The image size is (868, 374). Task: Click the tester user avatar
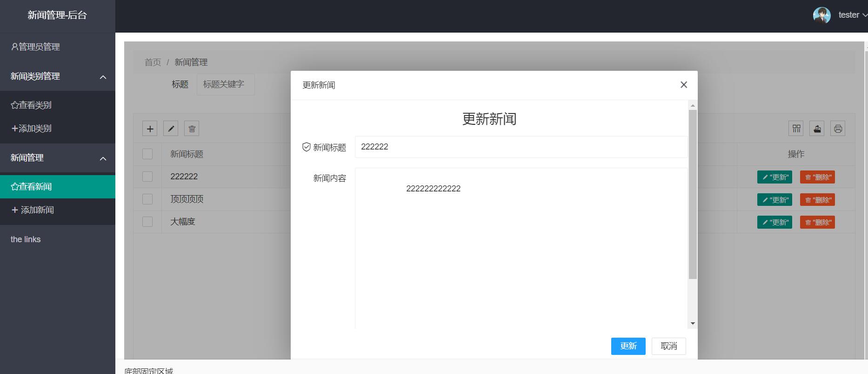click(822, 15)
